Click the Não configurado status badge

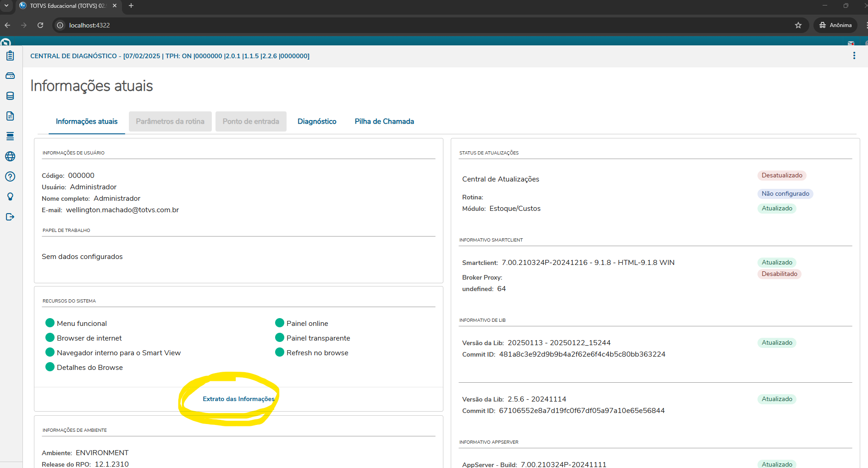pos(785,194)
